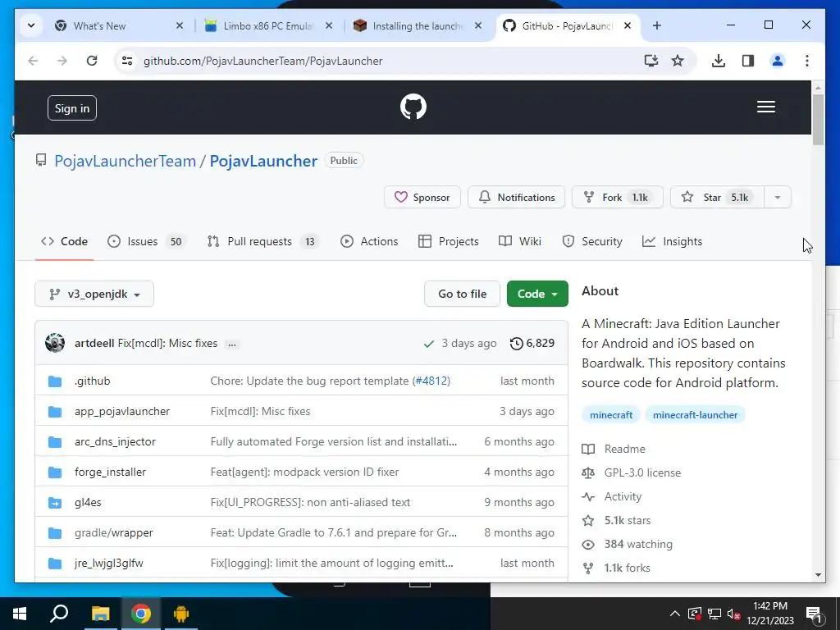This screenshot has height=630, width=840.
Task: Switch to the Installing the launcher tab
Action: (x=418, y=25)
